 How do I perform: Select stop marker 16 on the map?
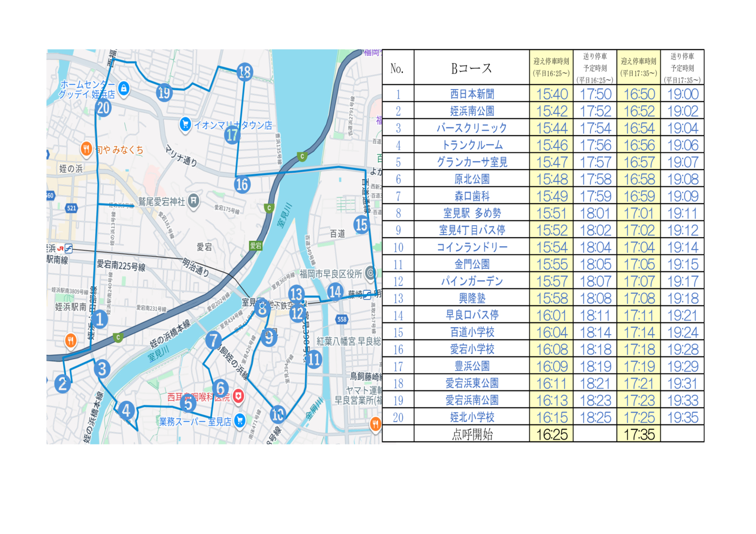tap(242, 185)
